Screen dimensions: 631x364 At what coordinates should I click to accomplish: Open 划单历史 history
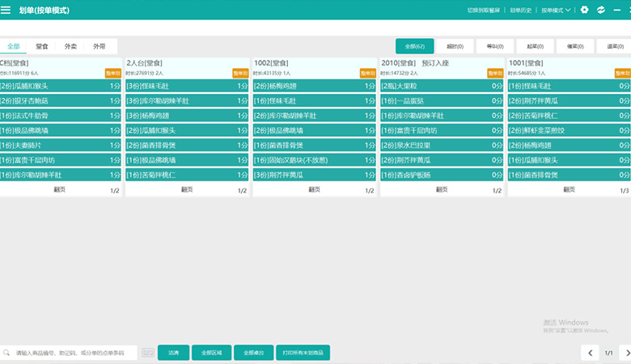(x=520, y=10)
